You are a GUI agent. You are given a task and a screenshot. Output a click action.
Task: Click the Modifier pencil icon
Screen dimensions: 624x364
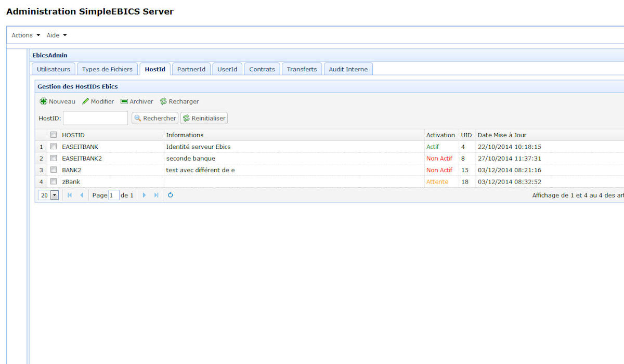86,101
